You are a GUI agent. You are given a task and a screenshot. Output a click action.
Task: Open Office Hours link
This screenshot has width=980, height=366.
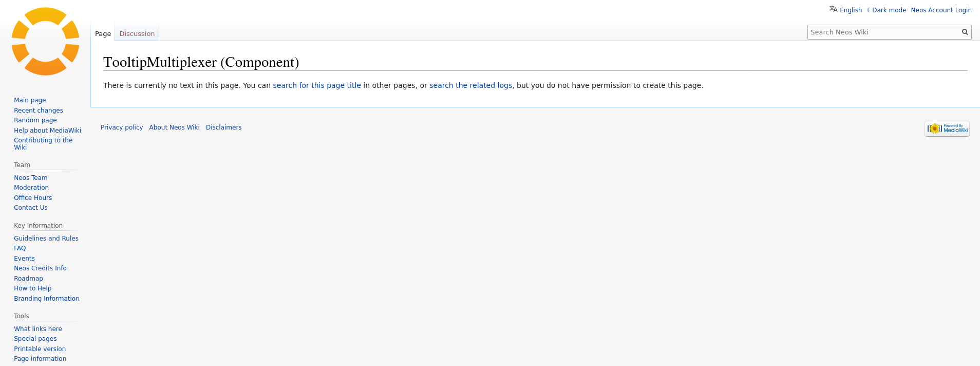(x=33, y=198)
